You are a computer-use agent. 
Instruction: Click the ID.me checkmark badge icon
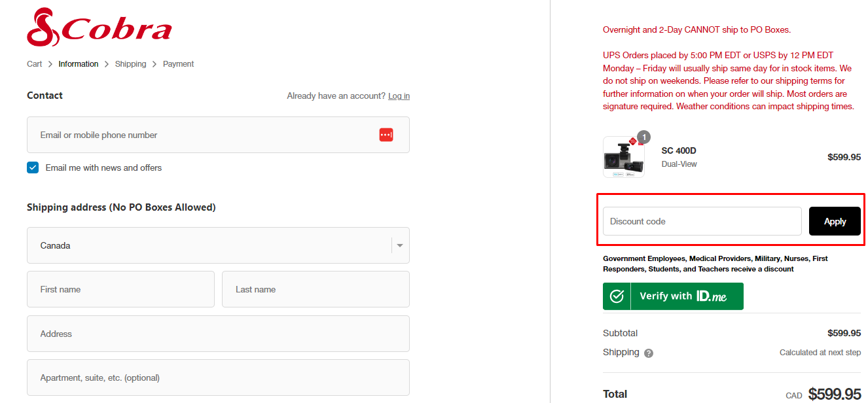(x=617, y=296)
